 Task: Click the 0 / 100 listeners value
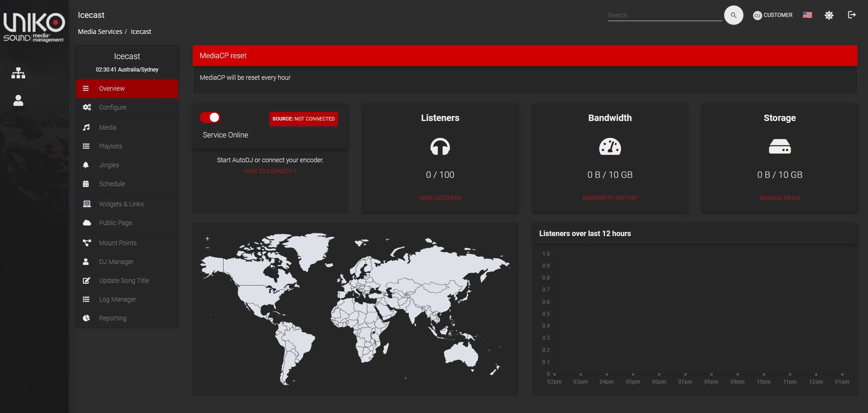tap(440, 175)
